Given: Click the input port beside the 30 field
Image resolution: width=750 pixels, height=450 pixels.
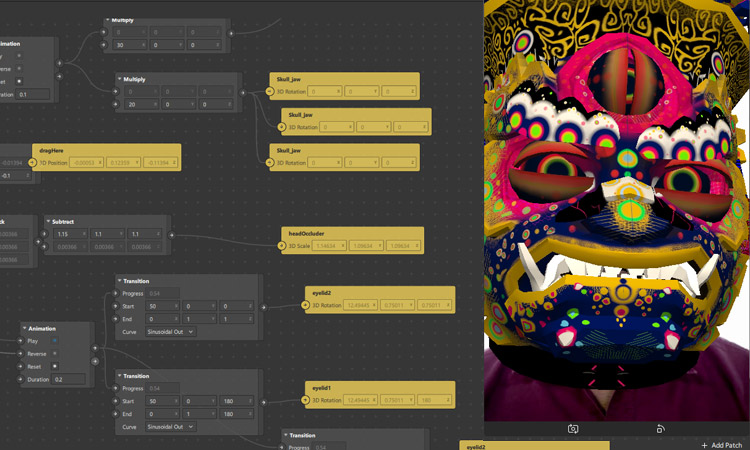Looking at the screenshot, I should click(x=104, y=45).
